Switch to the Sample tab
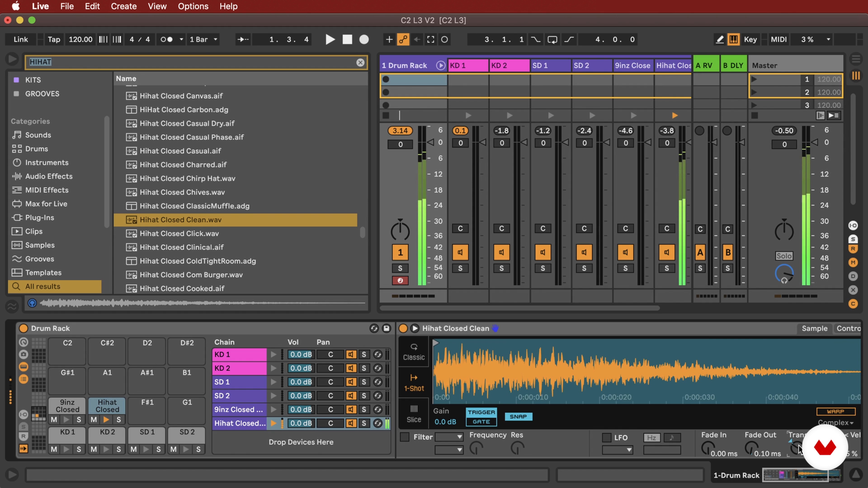 pyautogui.click(x=814, y=328)
